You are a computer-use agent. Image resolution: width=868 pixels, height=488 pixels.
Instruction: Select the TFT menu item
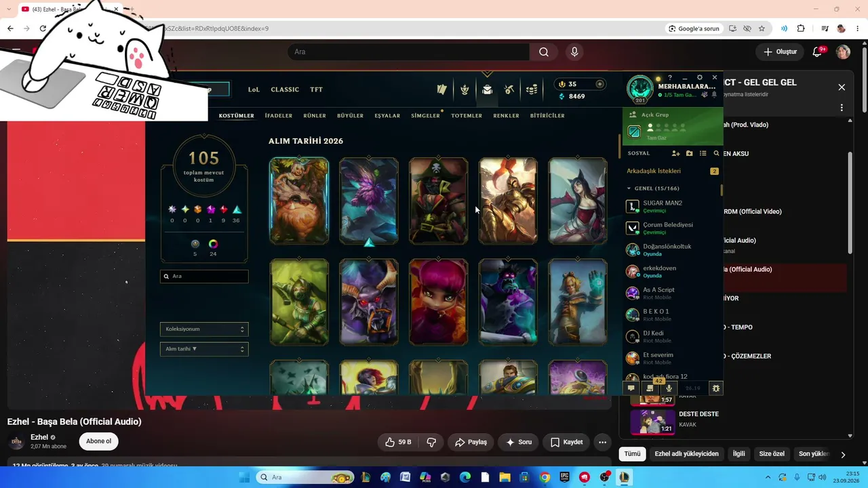317,89
